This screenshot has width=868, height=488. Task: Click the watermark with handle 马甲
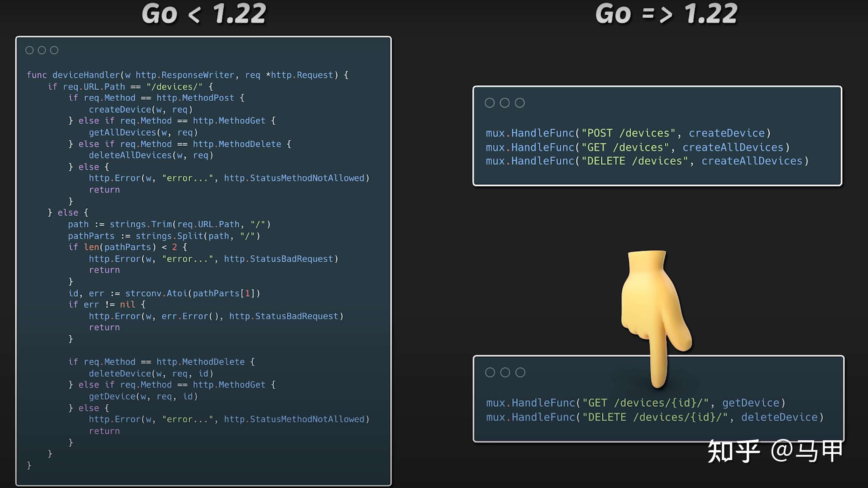coord(775,451)
